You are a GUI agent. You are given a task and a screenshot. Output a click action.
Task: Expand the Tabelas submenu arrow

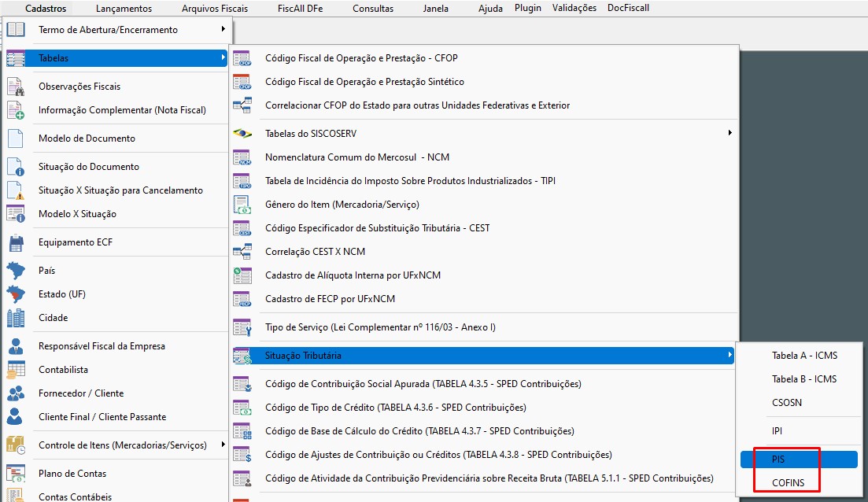point(223,57)
